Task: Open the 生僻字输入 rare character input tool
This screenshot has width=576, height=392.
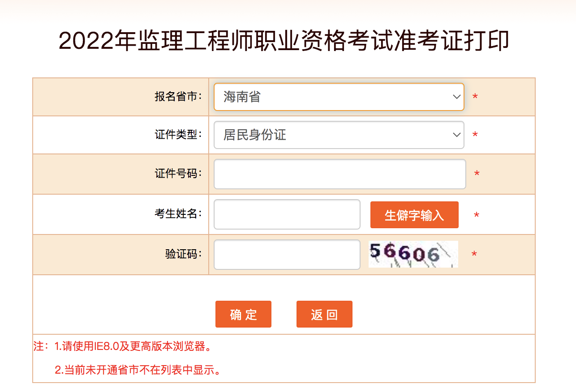Action: [414, 215]
